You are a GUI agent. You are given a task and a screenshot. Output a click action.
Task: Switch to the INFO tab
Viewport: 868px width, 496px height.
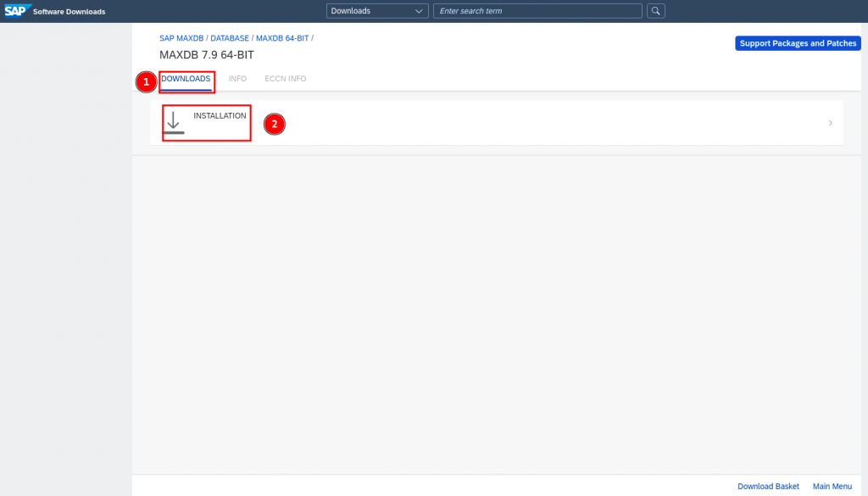tap(237, 79)
